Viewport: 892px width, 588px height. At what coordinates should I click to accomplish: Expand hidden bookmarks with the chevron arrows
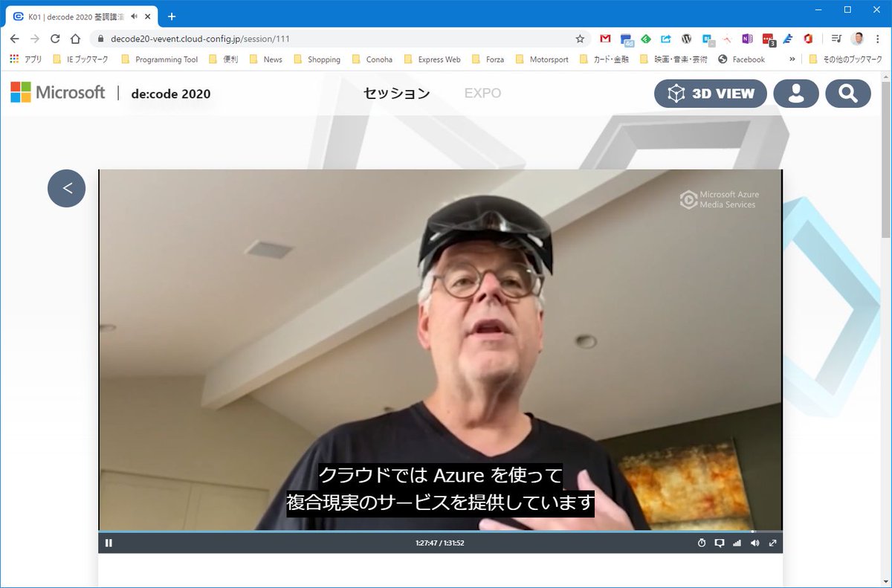pos(791,59)
